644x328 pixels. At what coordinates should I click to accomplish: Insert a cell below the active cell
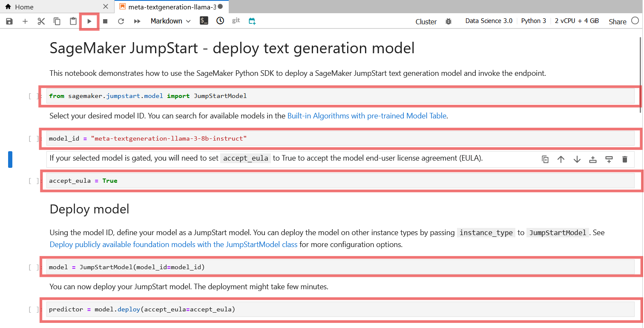[609, 159]
